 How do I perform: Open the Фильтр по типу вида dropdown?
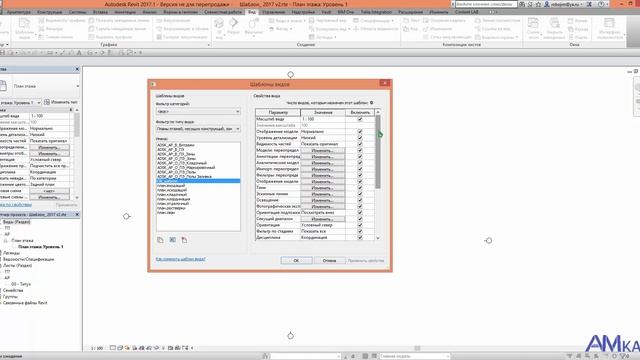[198, 129]
